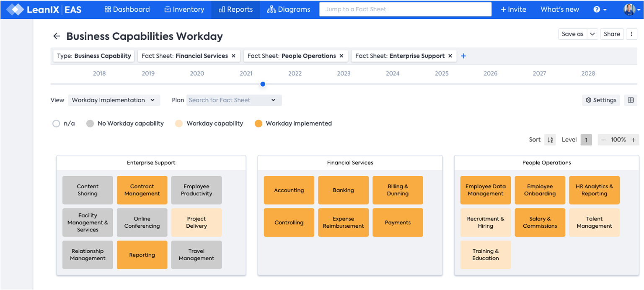Click the sort order icon
The width and height of the screenshot is (644, 290).
[x=550, y=140]
